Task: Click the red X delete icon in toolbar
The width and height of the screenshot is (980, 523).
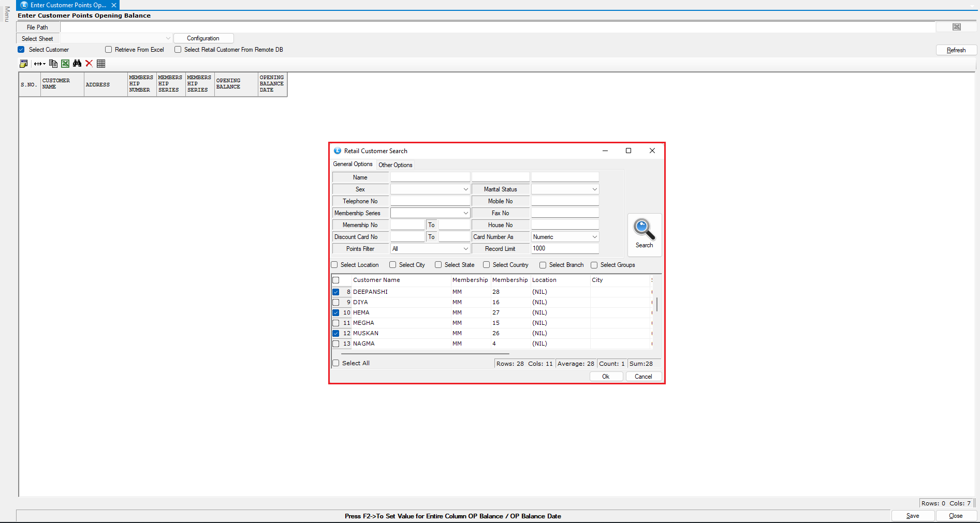Action: (x=89, y=64)
